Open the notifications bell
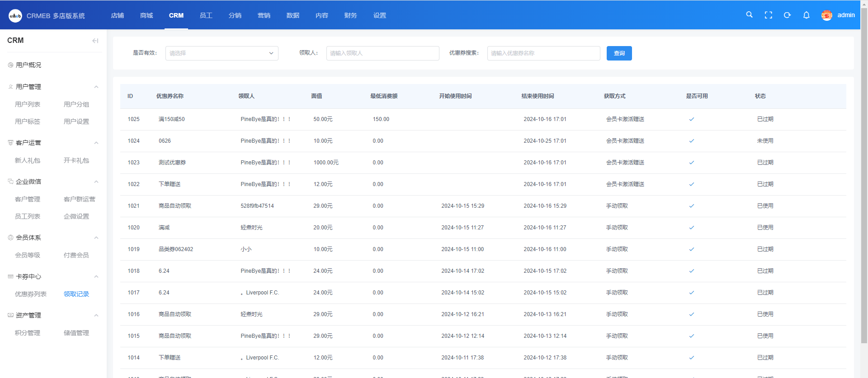 [806, 15]
